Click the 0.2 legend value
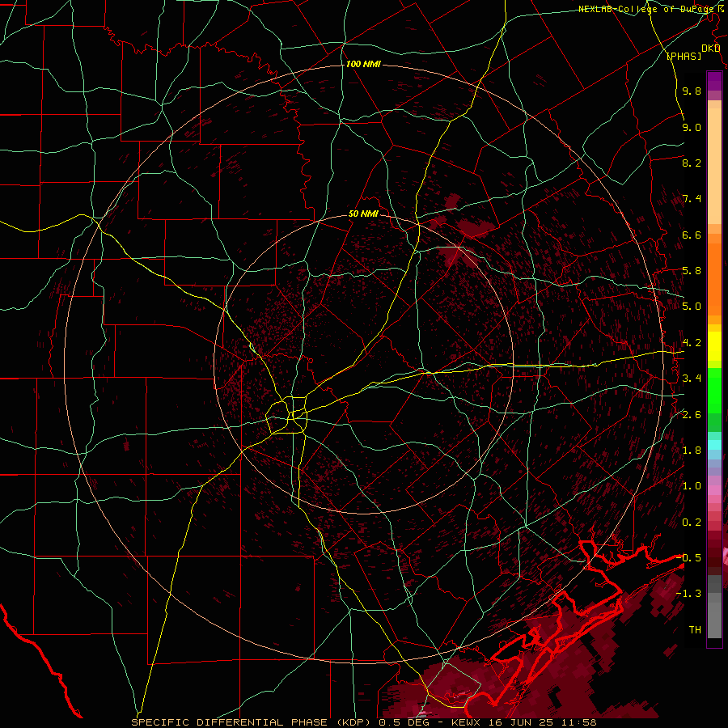Screen dimensions: 728x728 tap(692, 523)
